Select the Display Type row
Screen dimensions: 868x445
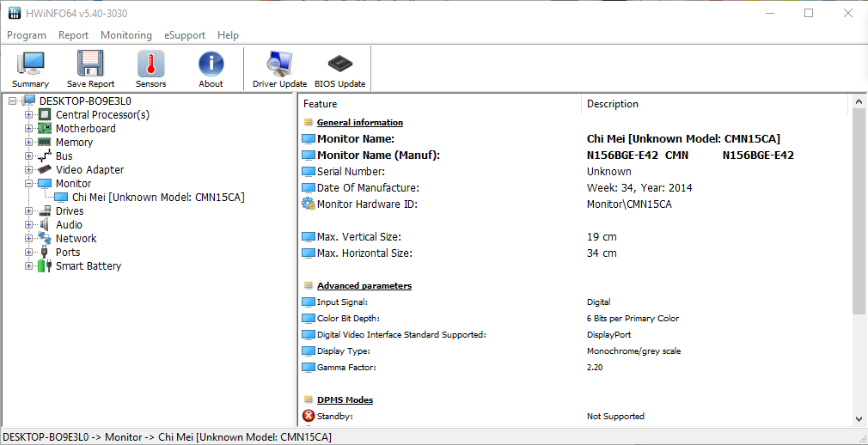pos(573,351)
